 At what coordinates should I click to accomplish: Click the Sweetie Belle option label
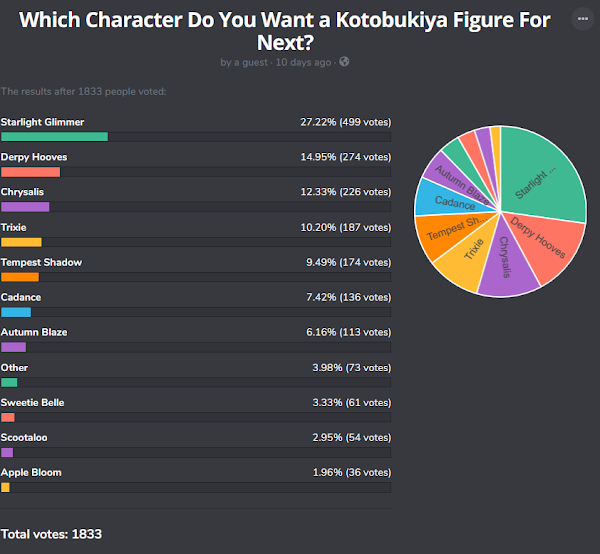33,402
